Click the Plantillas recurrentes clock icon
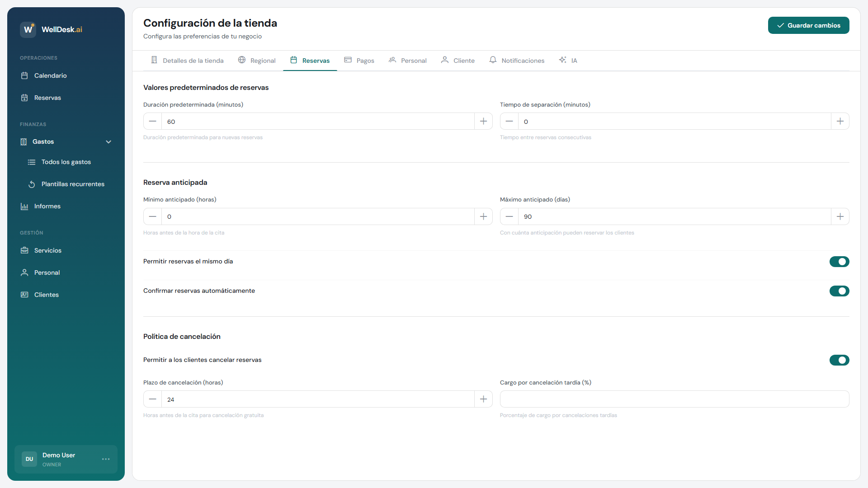This screenshot has height=488, width=868. tap(32, 184)
